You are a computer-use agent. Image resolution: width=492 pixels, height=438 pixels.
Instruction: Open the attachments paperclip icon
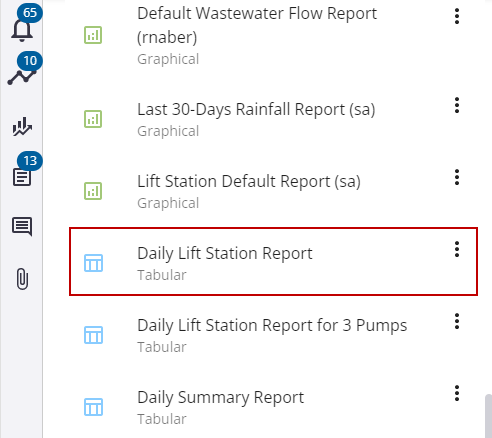22,279
